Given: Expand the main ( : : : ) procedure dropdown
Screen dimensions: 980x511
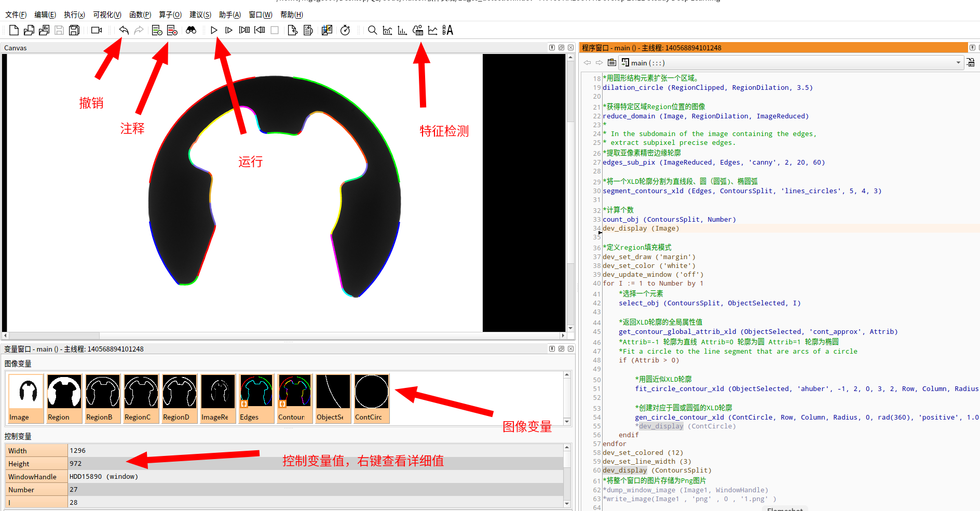Looking at the screenshot, I should tap(958, 63).
